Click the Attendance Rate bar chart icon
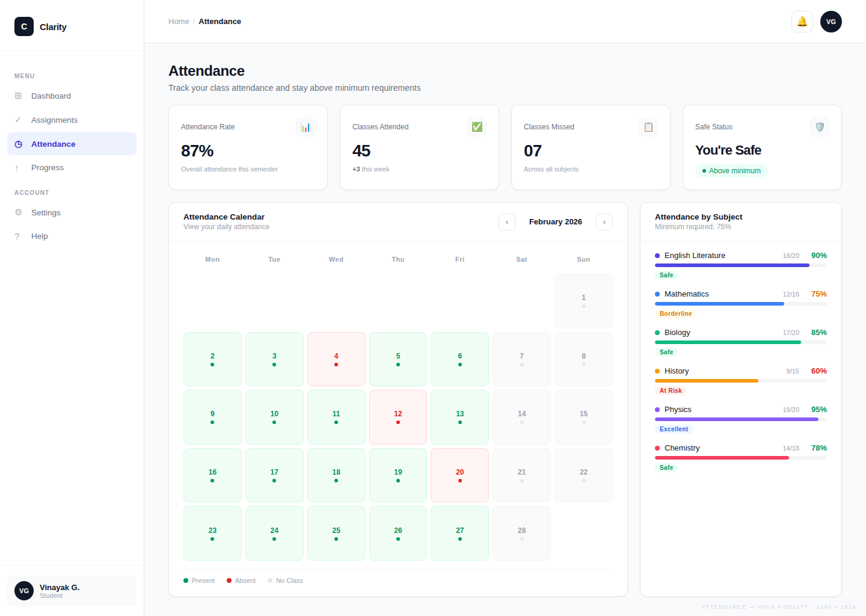This screenshot has width=866, height=616. coord(306,127)
